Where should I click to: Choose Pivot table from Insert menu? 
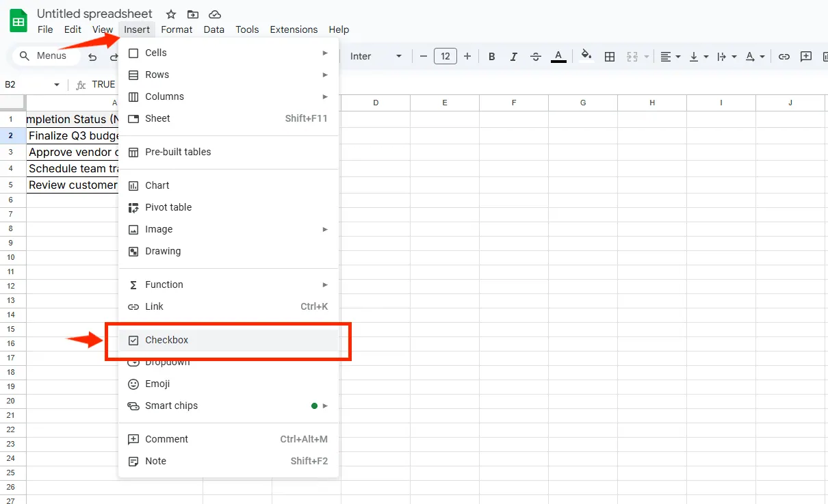pos(168,207)
